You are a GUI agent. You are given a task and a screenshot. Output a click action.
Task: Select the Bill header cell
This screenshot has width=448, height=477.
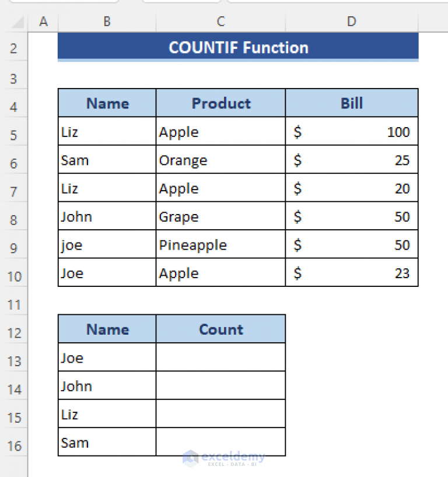[x=352, y=103]
